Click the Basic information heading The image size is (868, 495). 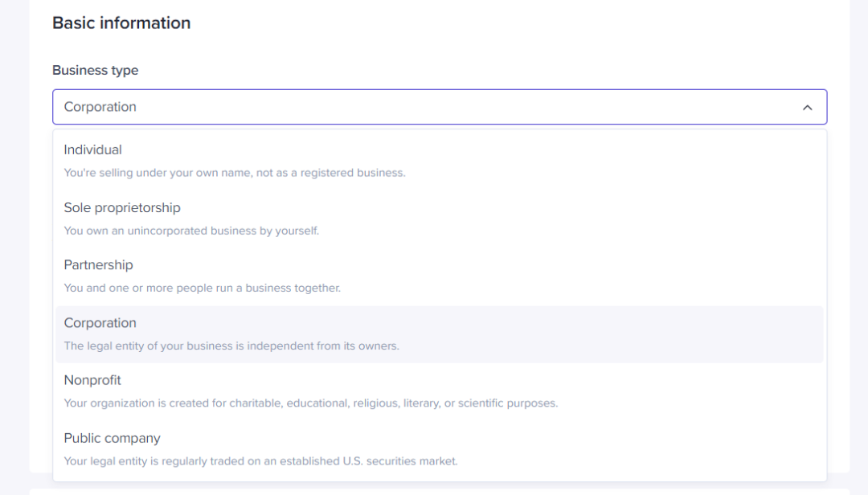[121, 23]
